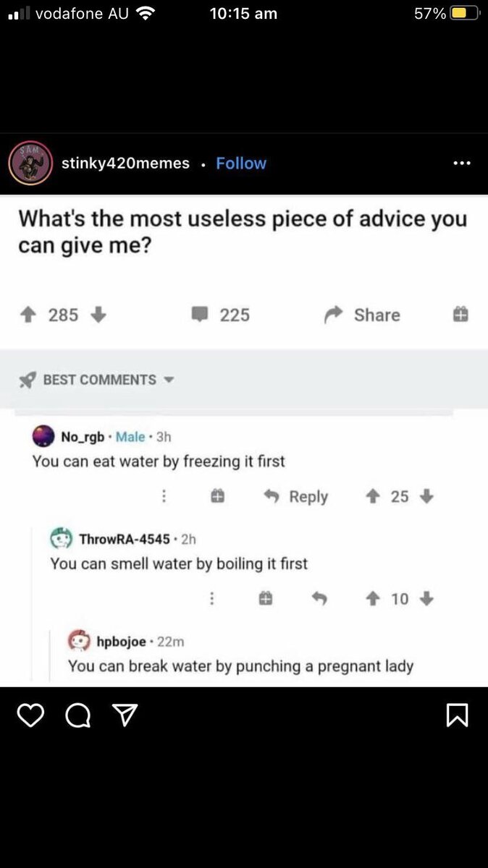Open more options on No_rgb's comment

[164, 497]
